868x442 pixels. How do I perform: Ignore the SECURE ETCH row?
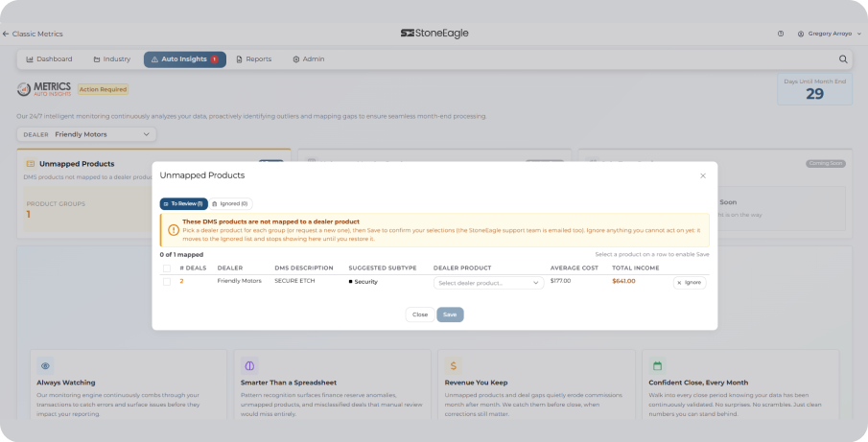[690, 283]
